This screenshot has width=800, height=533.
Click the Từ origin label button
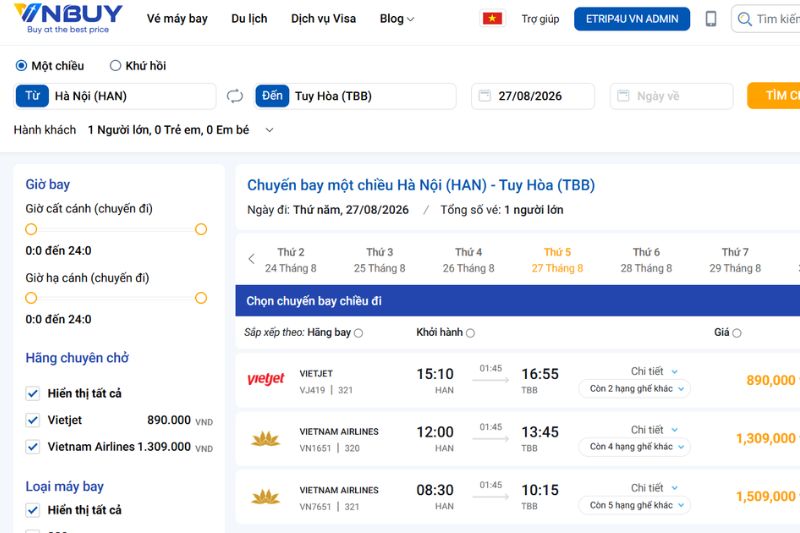[x=32, y=96]
